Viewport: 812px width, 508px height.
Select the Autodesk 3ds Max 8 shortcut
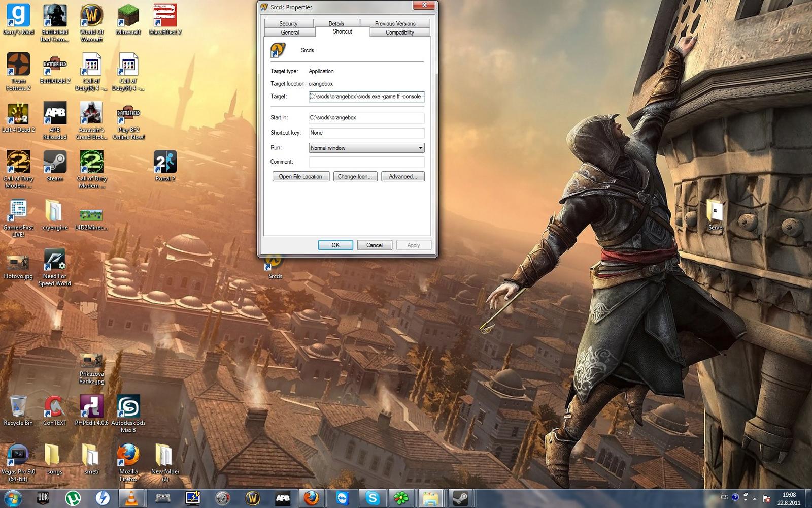128,414
